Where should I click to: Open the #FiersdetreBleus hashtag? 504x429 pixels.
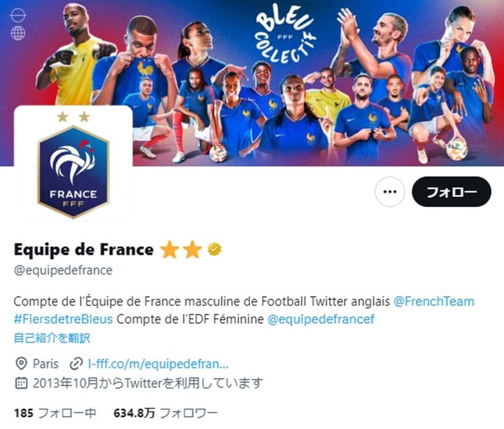pyautogui.click(x=63, y=319)
